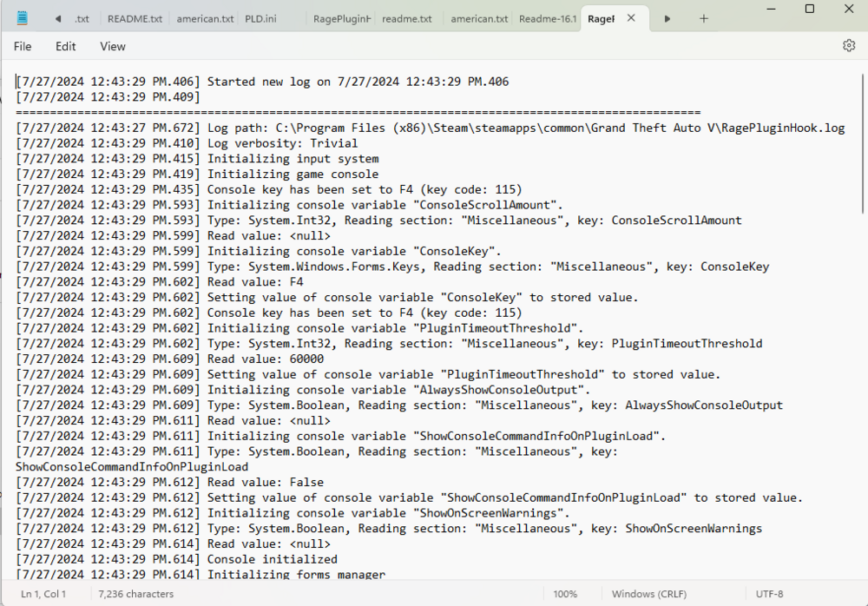Open the View menu

112,46
